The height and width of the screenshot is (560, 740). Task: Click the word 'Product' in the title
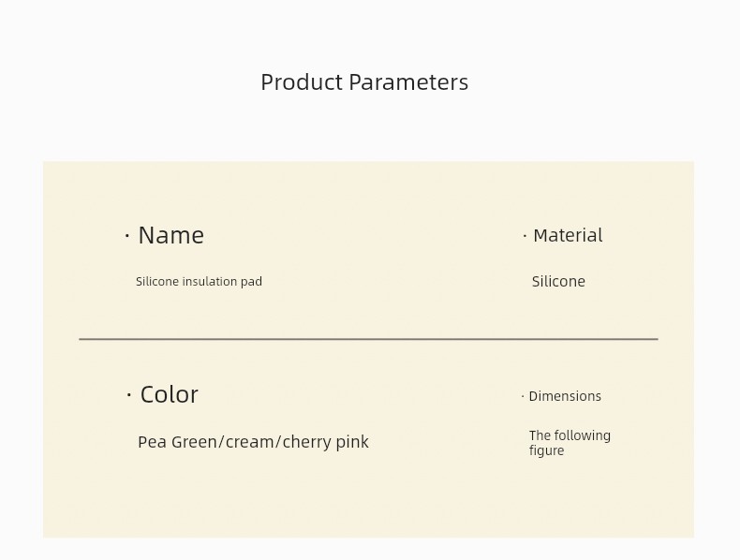coord(302,82)
